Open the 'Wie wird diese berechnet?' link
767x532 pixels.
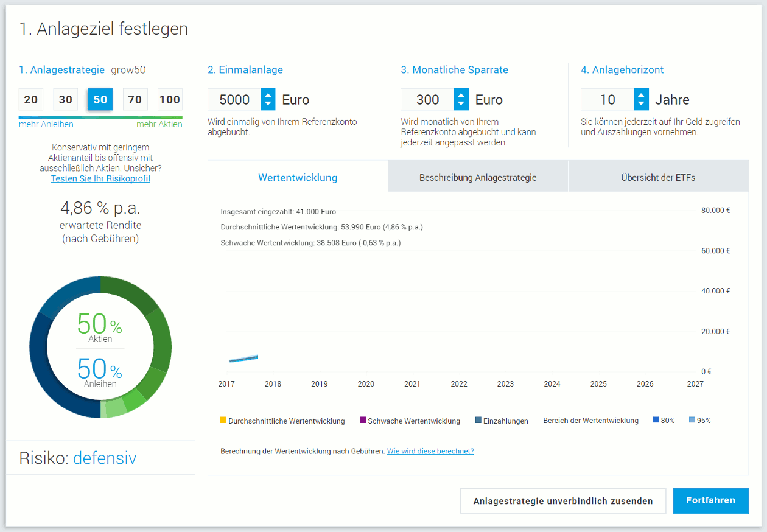(x=430, y=451)
